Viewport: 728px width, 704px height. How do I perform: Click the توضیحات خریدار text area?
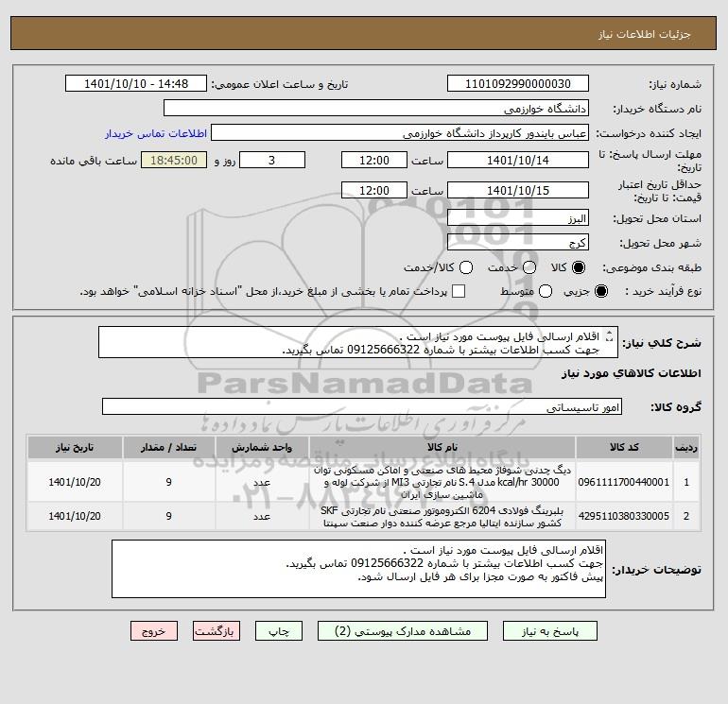(358, 569)
